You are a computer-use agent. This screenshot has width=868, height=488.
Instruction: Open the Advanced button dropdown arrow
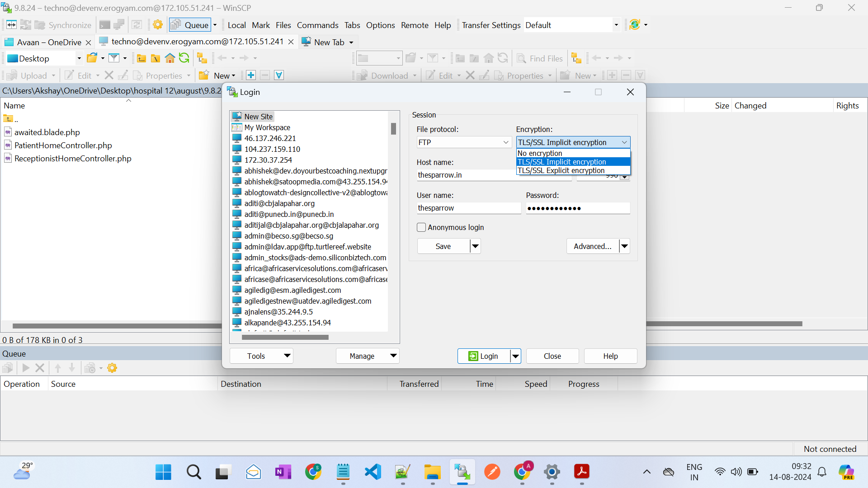[x=624, y=246]
